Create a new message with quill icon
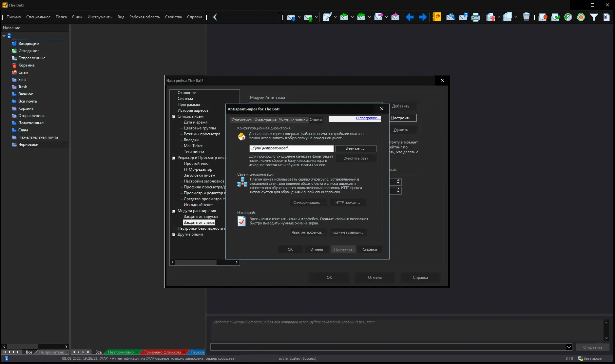Image resolution: width=615 pixels, height=364 pixels. point(327,17)
